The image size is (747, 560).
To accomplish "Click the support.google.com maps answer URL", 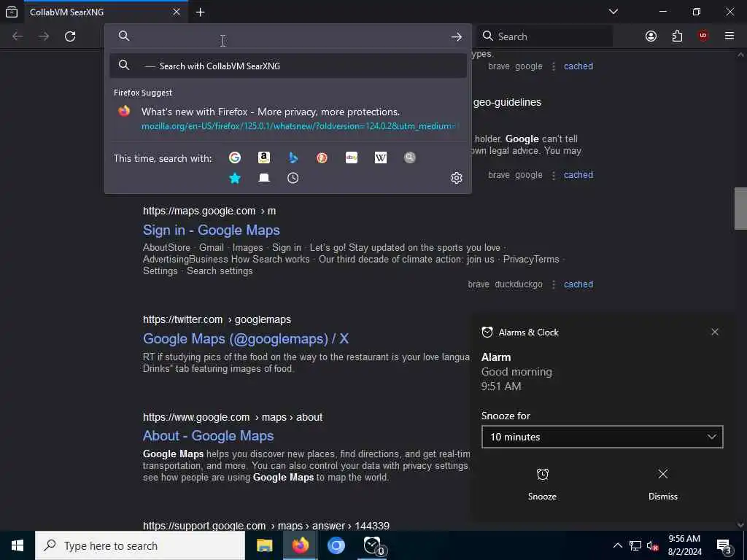I will (x=266, y=526).
